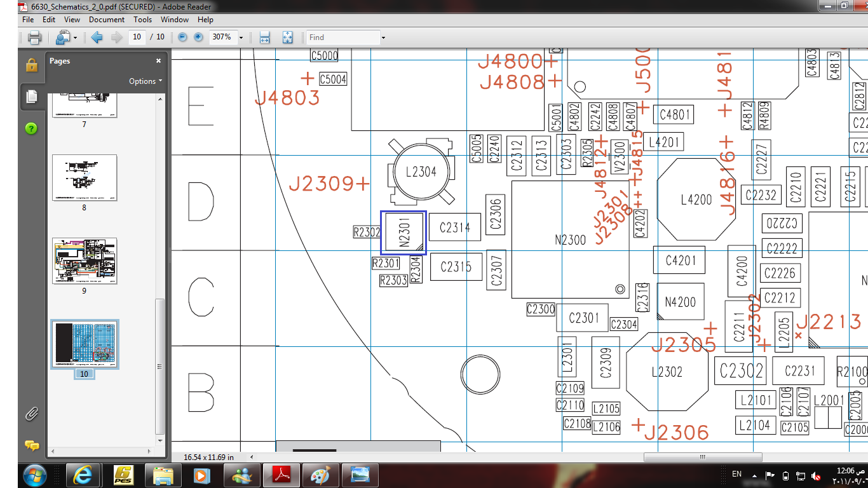
Task: Open the Tools menu
Action: click(142, 20)
